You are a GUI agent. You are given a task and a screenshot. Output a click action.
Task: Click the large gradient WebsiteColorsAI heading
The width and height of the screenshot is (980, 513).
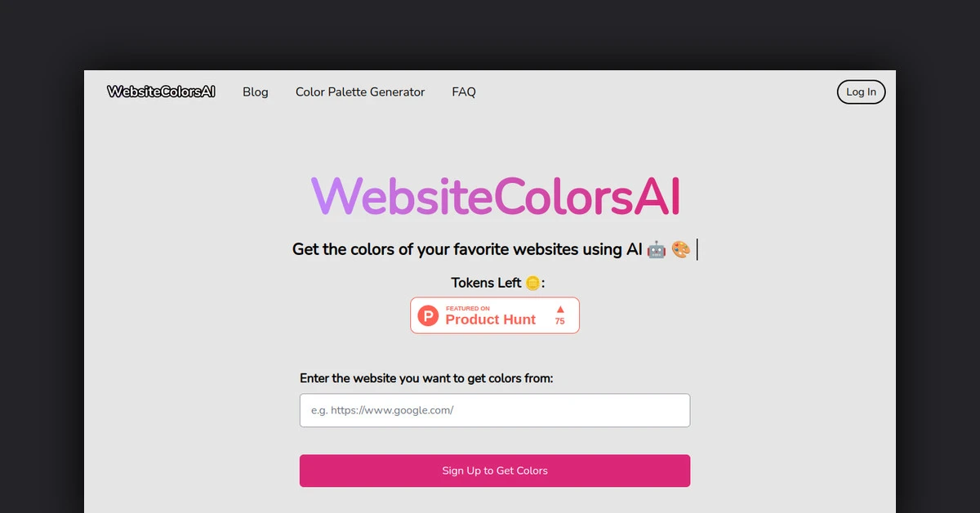coord(494,196)
